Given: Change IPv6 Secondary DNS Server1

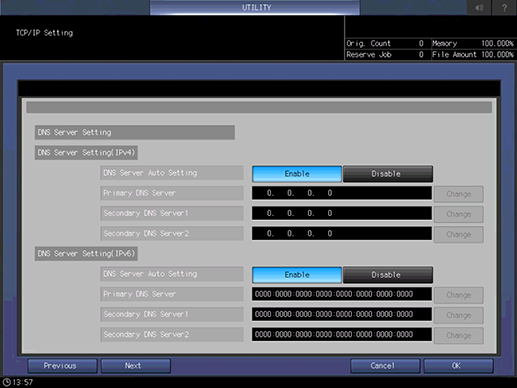Looking at the screenshot, I should point(459,315).
